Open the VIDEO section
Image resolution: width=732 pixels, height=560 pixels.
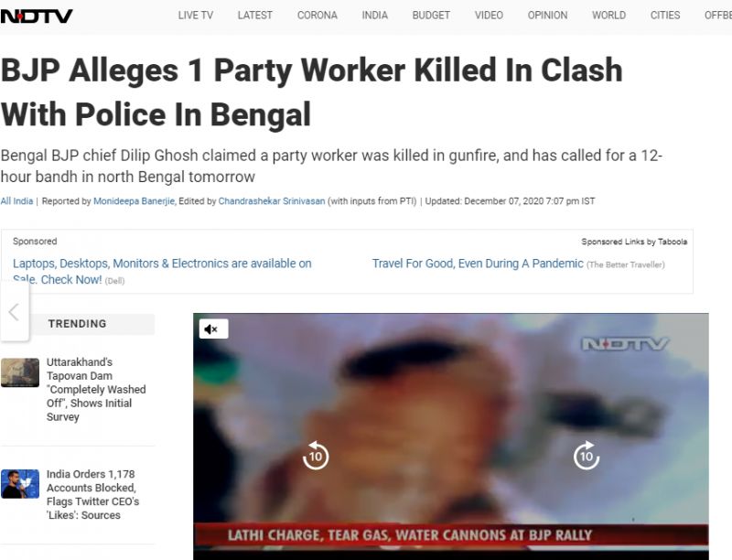pos(489,16)
